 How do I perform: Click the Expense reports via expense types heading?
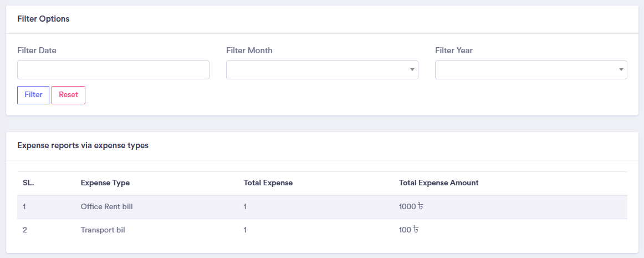[x=83, y=146]
